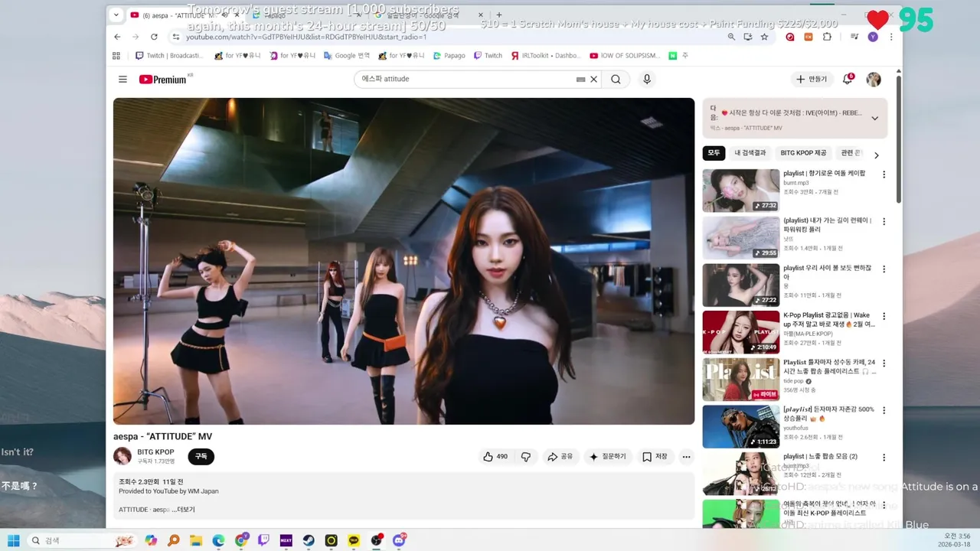
Task: Expand description with 더보기
Action: pyautogui.click(x=186, y=510)
